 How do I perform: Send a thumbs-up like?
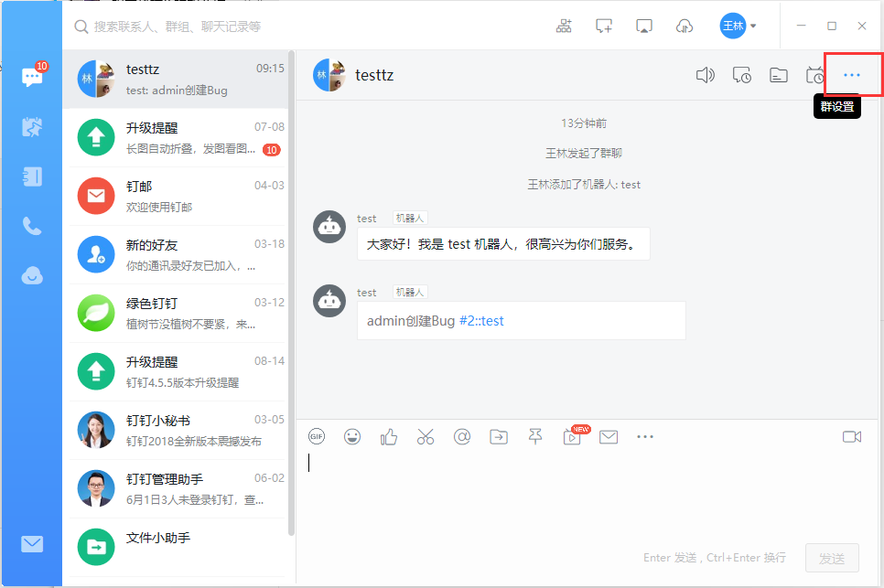coord(389,436)
